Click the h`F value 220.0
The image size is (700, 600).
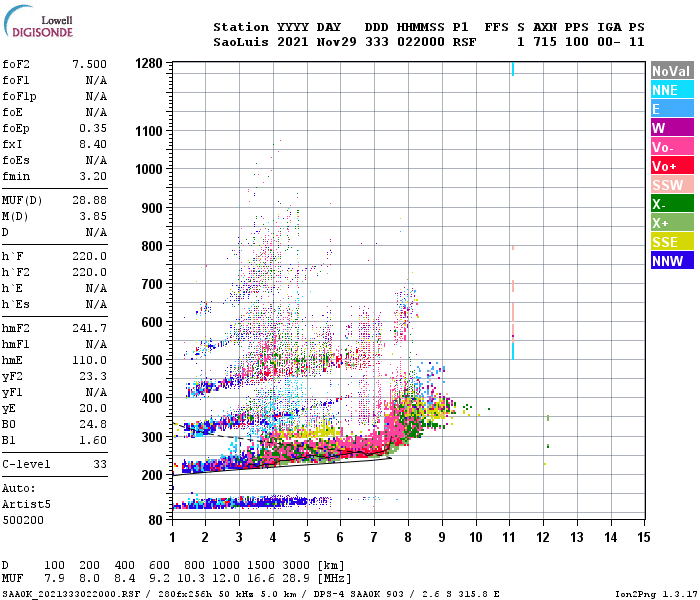click(90, 256)
